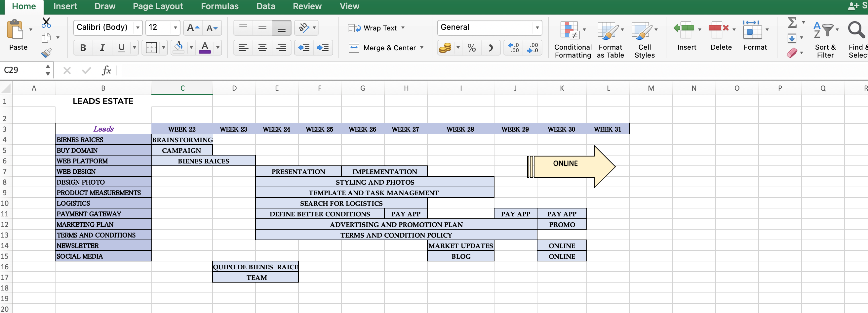Click the Paste clipboard icon
The image size is (868, 313).
[x=15, y=29]
